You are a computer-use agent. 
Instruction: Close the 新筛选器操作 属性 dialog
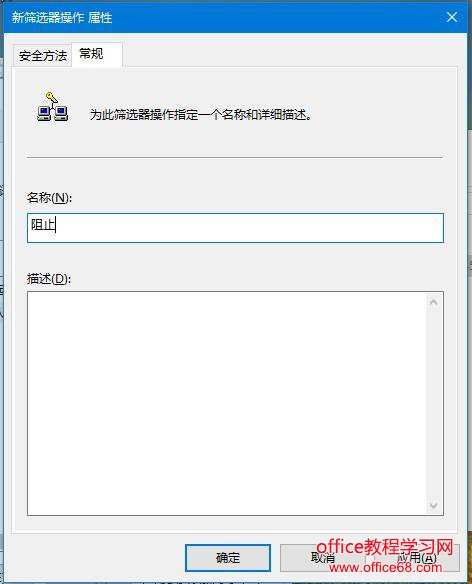point(452,17)
